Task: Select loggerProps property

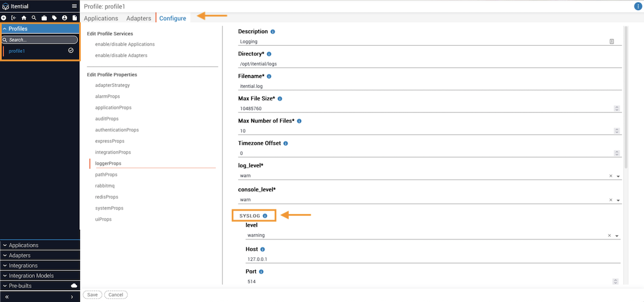Action: click(x=108, y=163)
